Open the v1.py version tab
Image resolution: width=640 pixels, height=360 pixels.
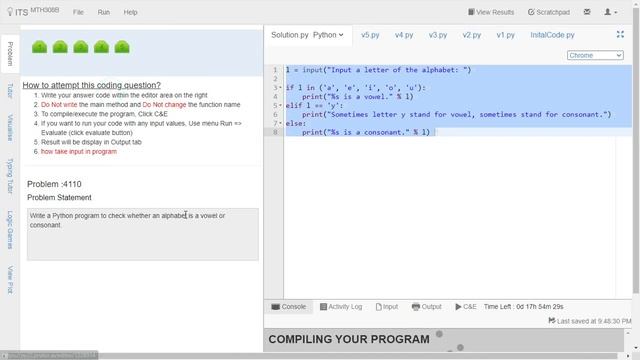coord(506,35)
